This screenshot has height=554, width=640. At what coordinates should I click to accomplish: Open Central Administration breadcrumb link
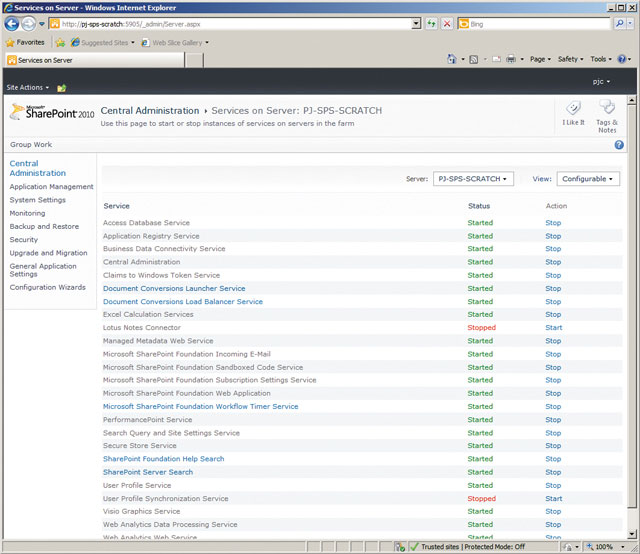click(x=150, y=111)
